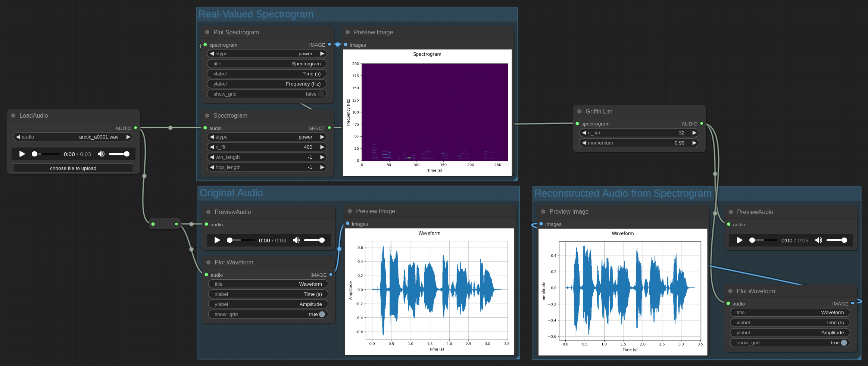Image resolution: width=868 pixels, height=366 pixels.
Task: Collapse the Plot Spectrogram node via its dot
Action: [x=207, y=32]
